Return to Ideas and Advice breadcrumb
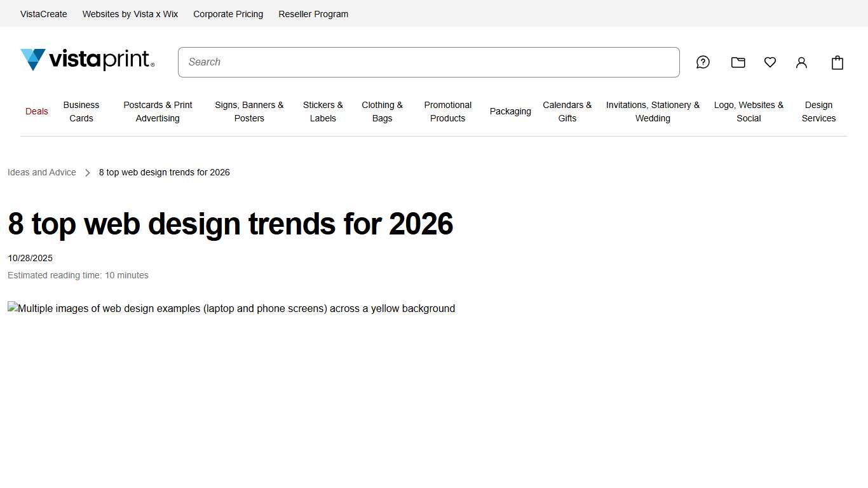This screenshot has height=488, width=868. click(41, 172)
